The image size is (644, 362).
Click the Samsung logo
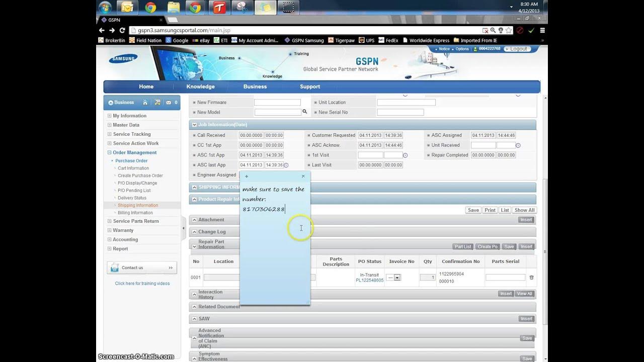pos(123,58)
